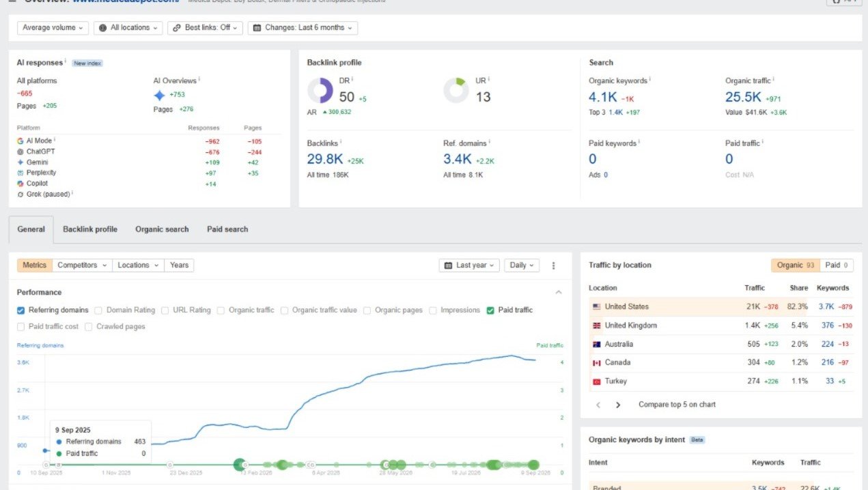868x490 pixels.
Task: Click the Perplexity platform icon
Action: tap(20, 173)
